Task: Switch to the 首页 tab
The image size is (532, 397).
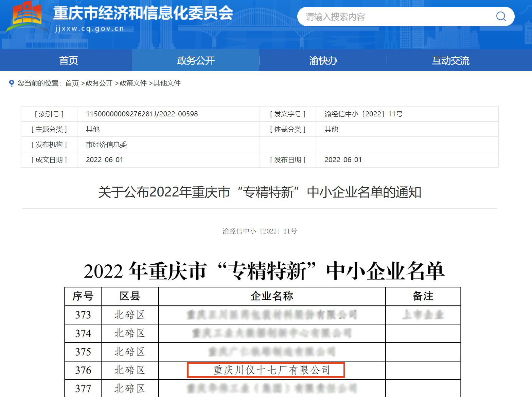Action: [68, 60]
